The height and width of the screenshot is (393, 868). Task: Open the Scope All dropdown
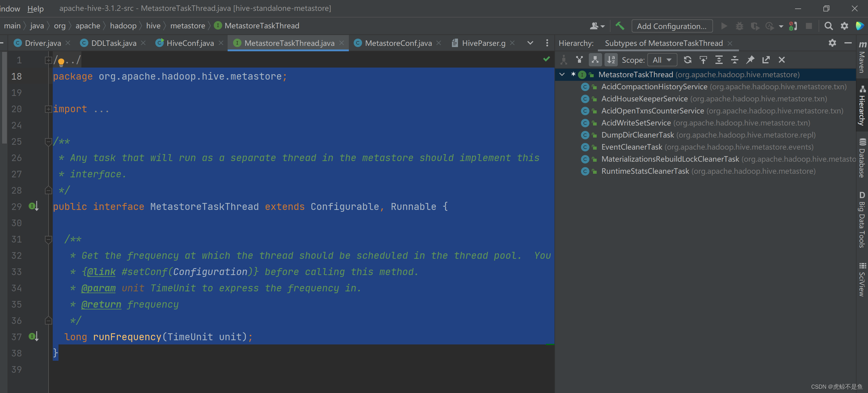pos(662,60)
